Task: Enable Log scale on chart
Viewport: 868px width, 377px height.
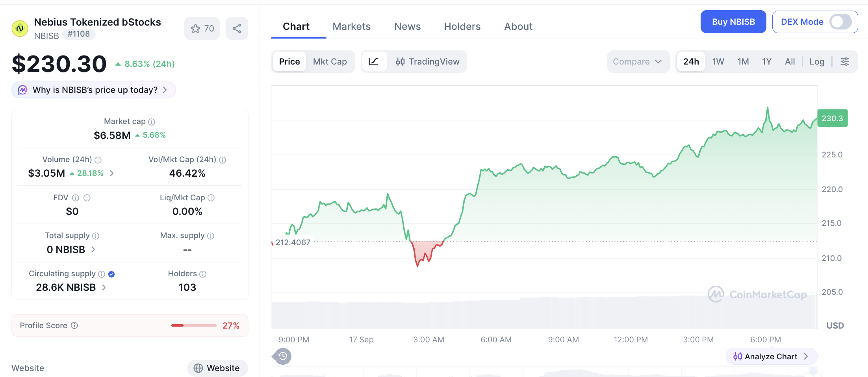Action: tap(817, 61)
